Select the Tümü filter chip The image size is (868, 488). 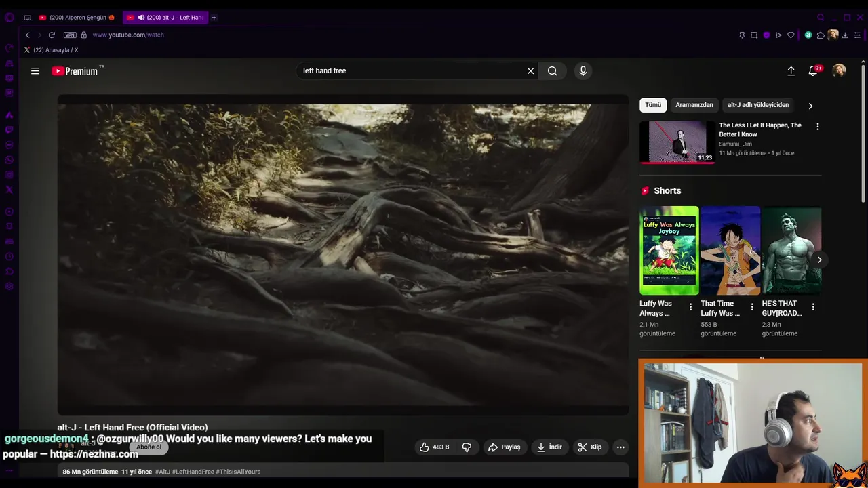(653, 105)
